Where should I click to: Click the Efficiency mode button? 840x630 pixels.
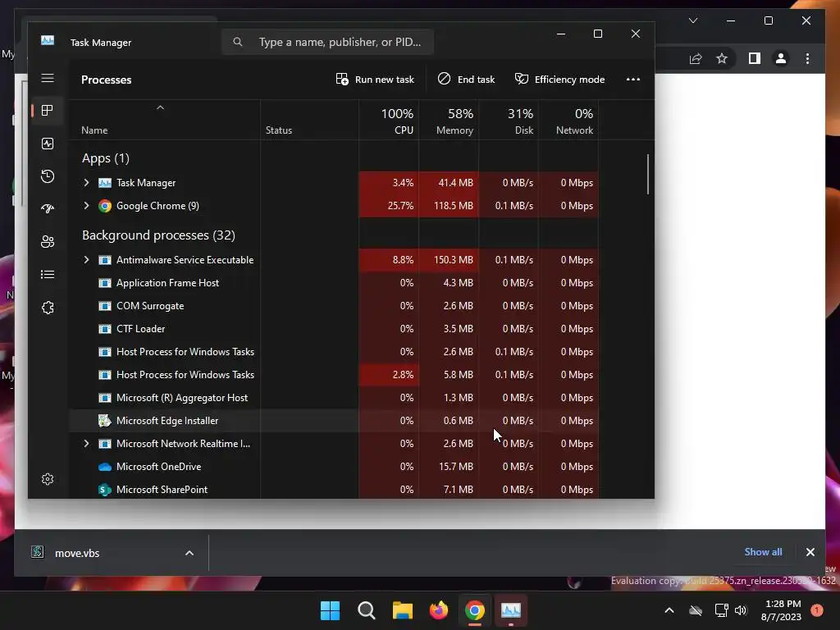pos(559,80)
